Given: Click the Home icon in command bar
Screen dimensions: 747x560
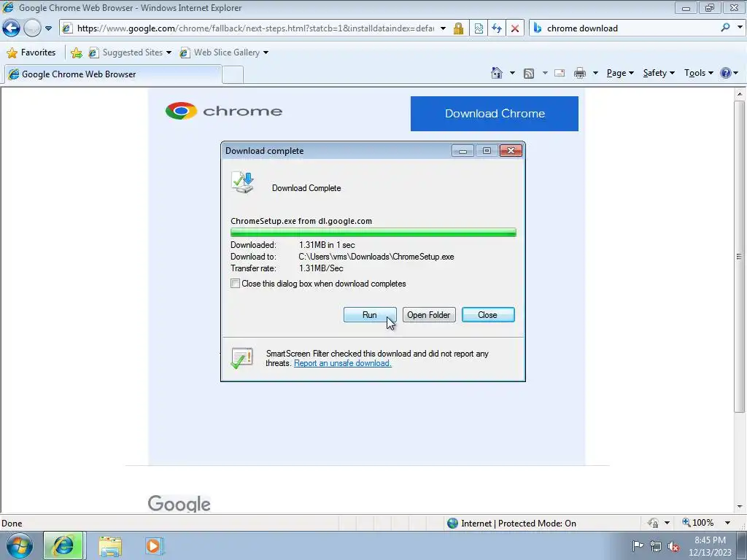Looking at the screenshot, I should point(496,73).
